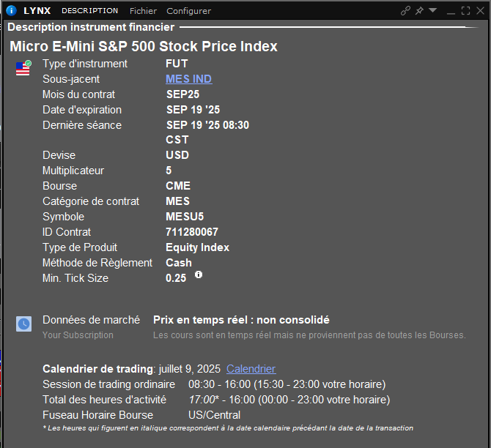This screenshot has width=491, height=448.
Task: Click the tick size value 0.25
Action: pyautogui.click(x=176, y=278)
